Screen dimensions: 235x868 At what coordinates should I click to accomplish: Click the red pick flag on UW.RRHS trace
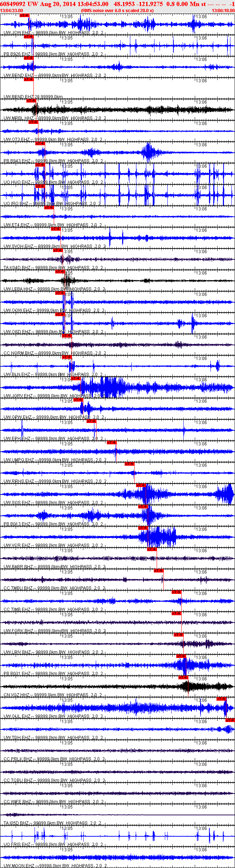pyautogui.click(x=129, y=464)
